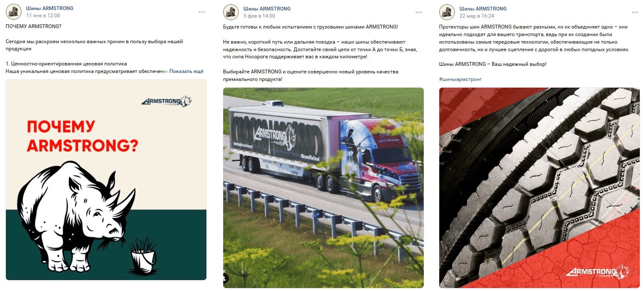Open the 11 янв в 12:08 timestamp

(43, 16)
